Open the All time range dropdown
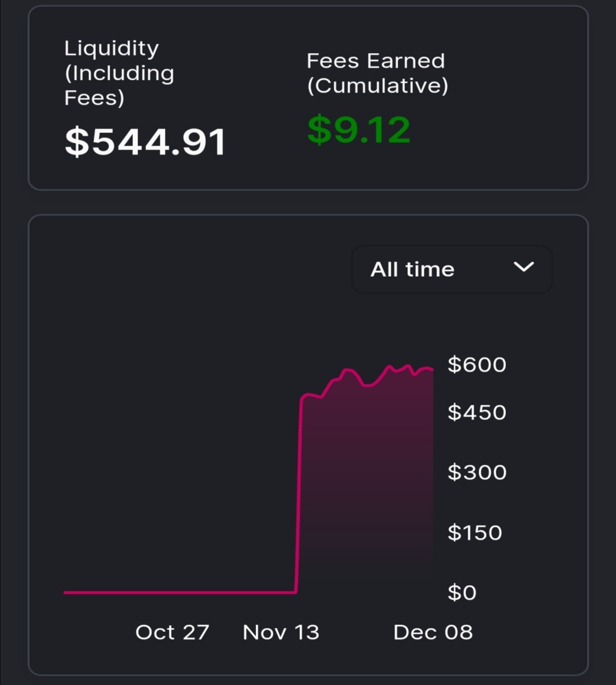Screen dimensions: 616x685 (x=452, y=269)
